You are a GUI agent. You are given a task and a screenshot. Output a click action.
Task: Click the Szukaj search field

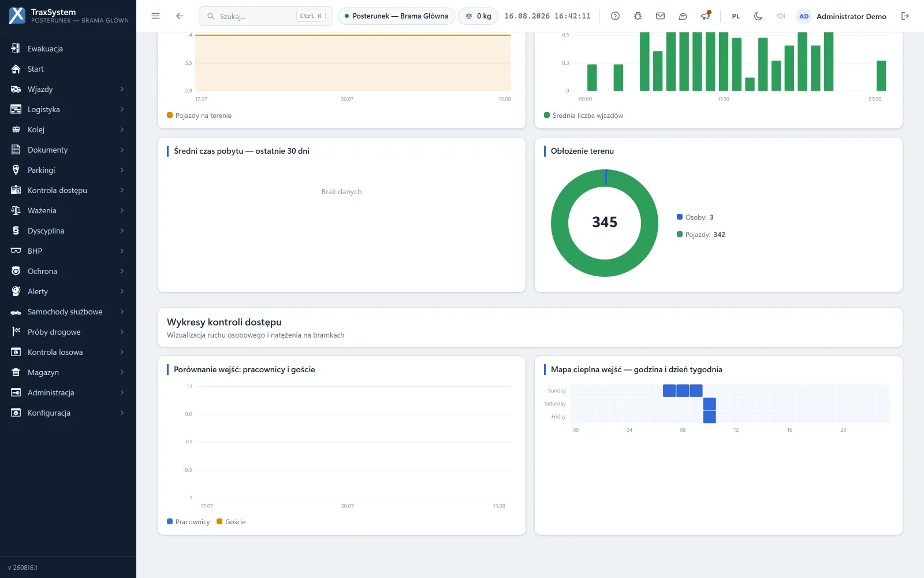[x=266, y=16]
